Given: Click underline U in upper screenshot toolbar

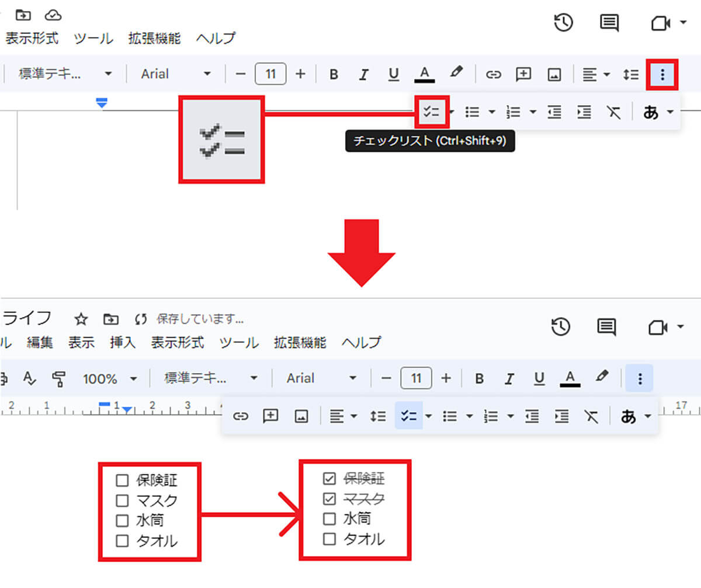Looking at the screenshot, I should 394,74.
